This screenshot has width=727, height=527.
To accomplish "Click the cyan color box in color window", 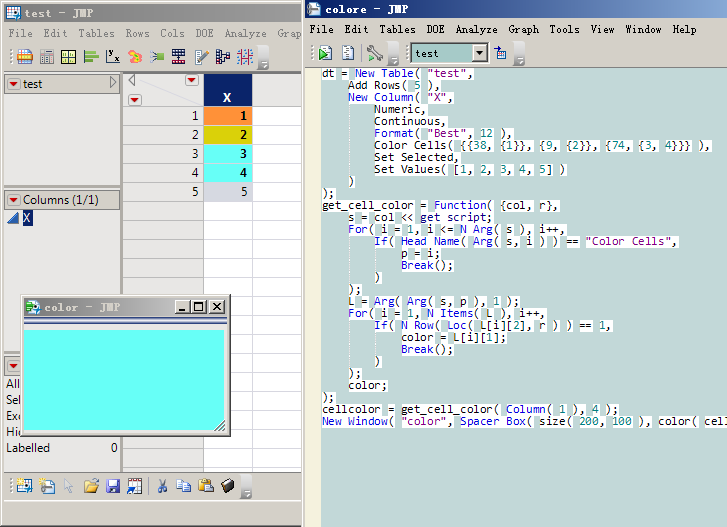I will 123,379.
